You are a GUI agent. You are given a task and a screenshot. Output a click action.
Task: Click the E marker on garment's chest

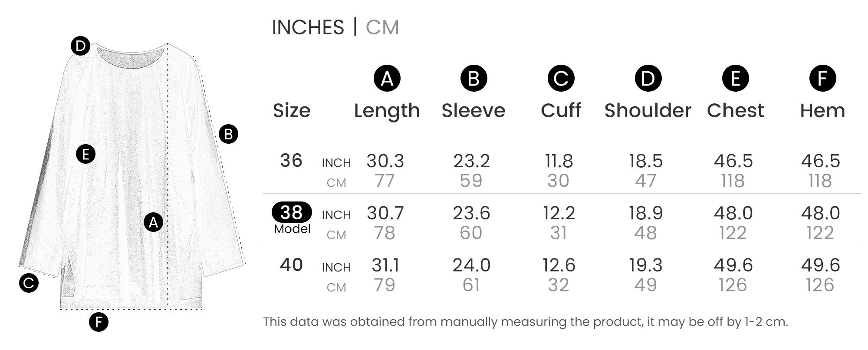[x=85, y=154]
